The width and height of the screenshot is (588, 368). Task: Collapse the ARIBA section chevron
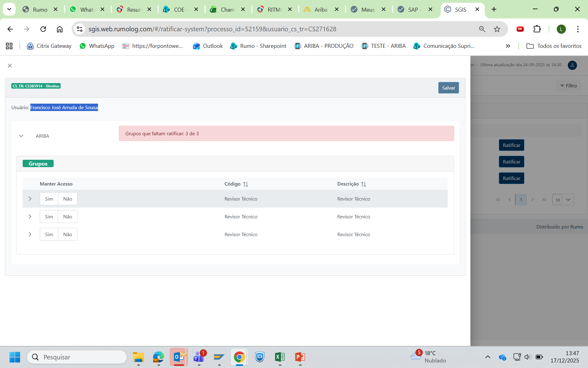pyautogui.click(x=21, y=136)
